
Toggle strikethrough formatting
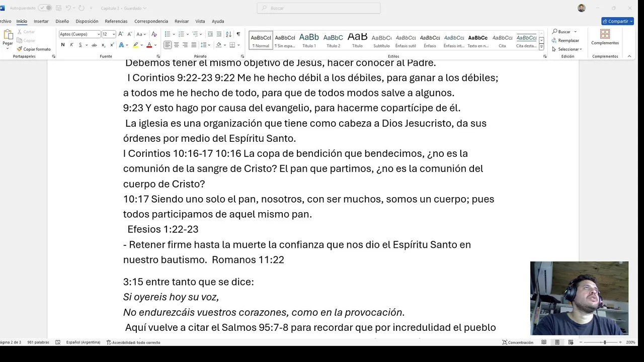94,45
